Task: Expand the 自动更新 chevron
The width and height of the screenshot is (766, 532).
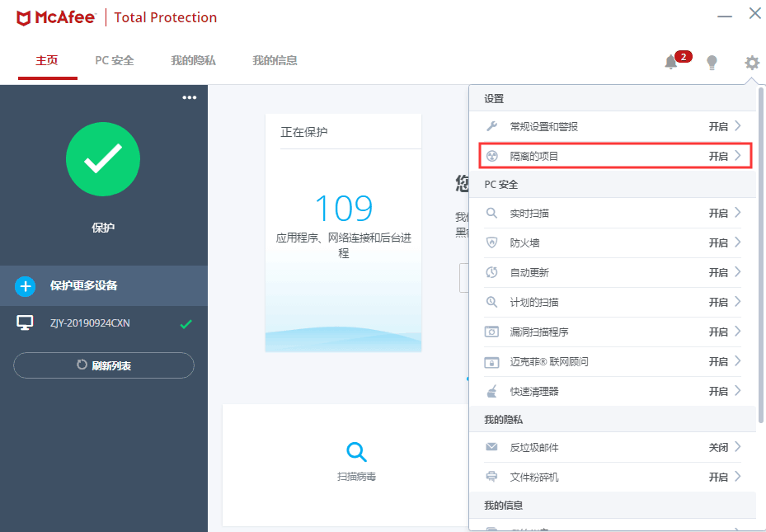Action: point(738,272)
